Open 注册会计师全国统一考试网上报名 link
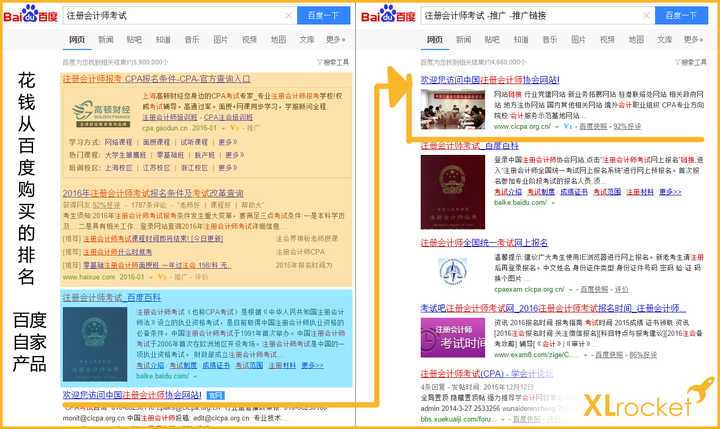 pos(484,243)
